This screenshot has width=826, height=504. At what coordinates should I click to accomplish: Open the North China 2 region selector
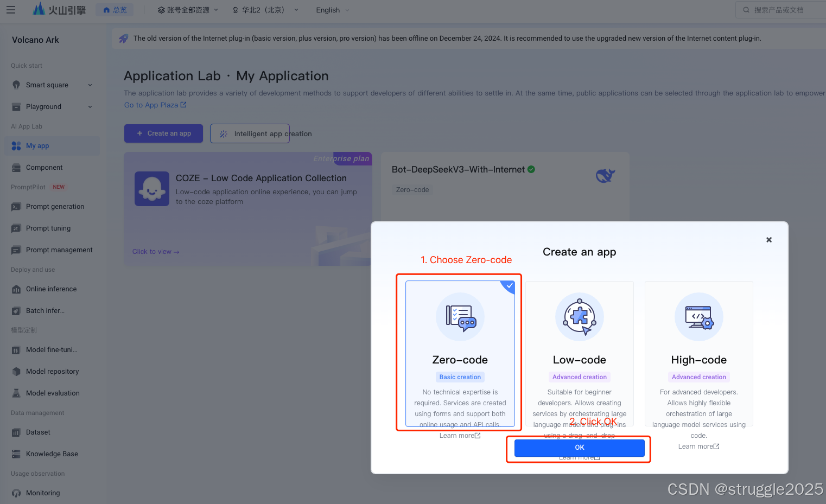[x=265, y=10]
